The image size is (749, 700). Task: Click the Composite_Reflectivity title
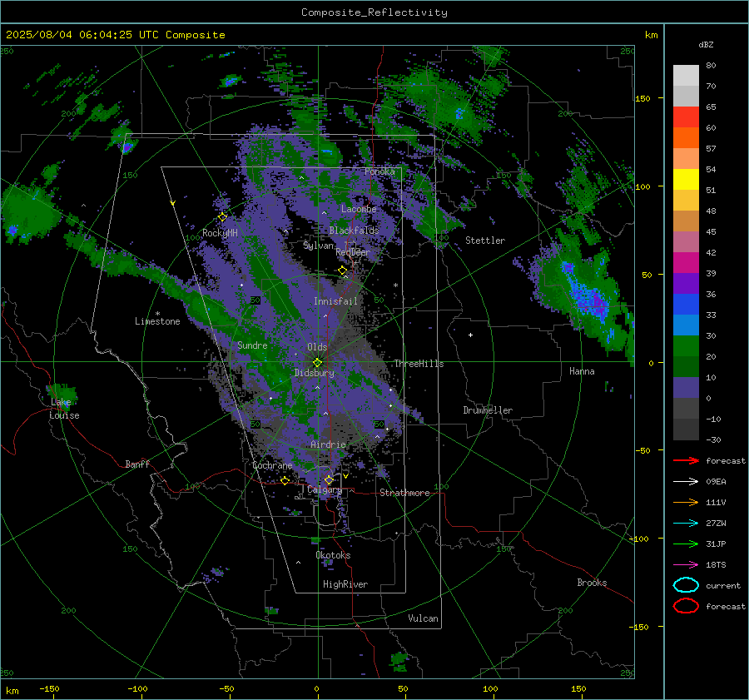coord(374,12)
